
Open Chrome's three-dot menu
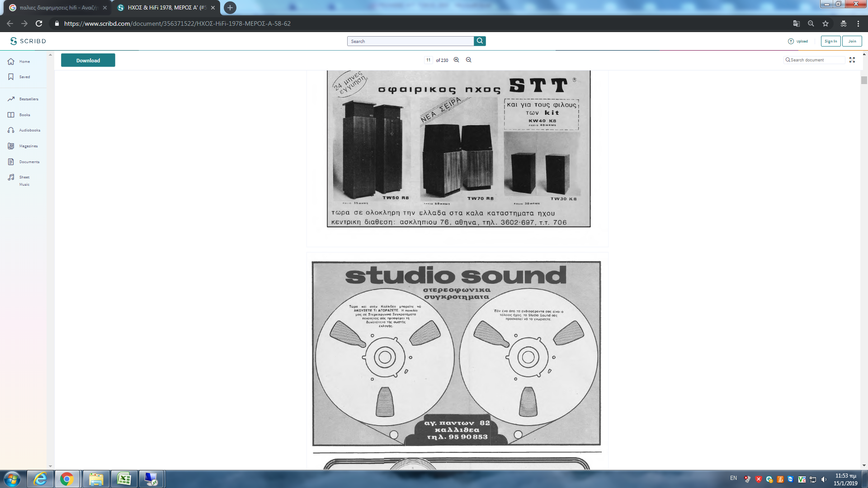(858, 23)
